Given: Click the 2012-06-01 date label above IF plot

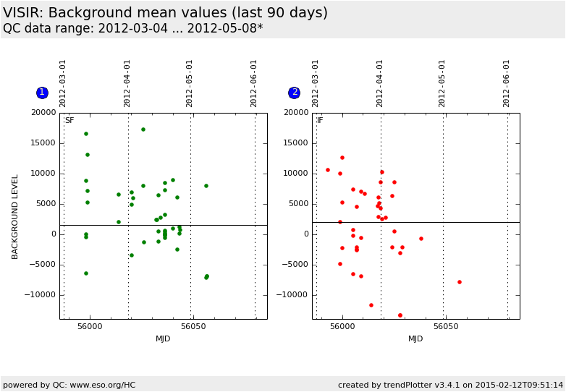Looking at the screenshot, I should point(507,83).
